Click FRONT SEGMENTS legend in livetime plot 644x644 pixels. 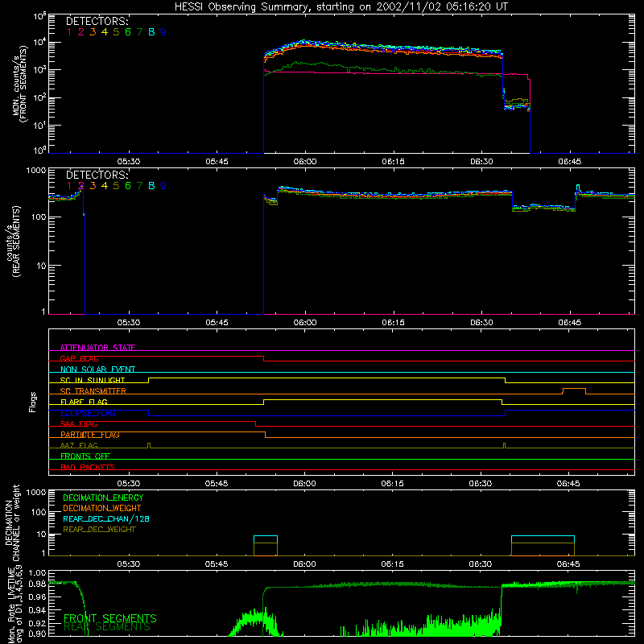[x=110, y=618]
